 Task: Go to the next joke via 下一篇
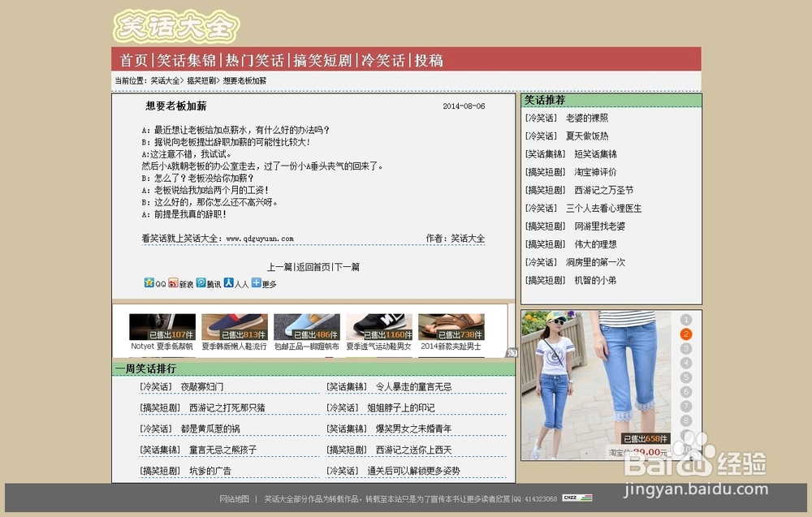[347, 266]
